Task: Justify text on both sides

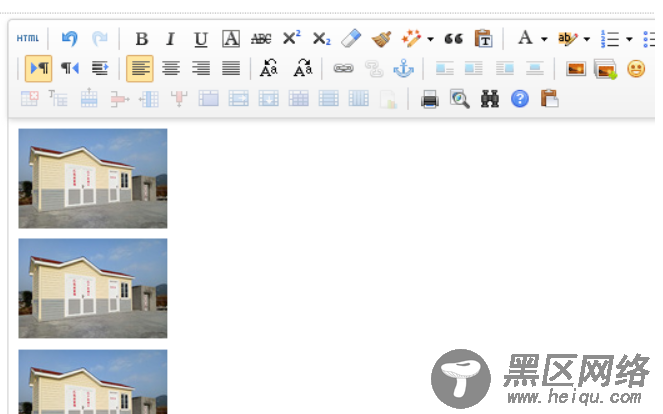Action: [231, 68]
